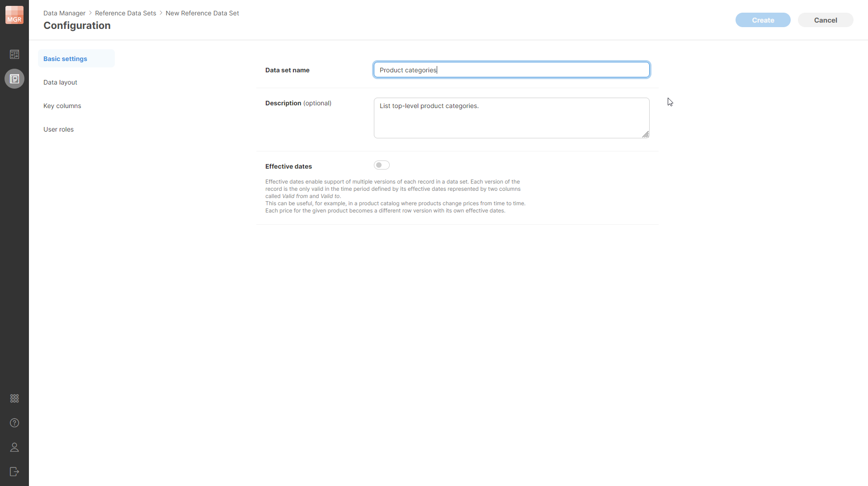The image size is (868, 486).
Task: Enable the Effective dates toggle
Action: point(382,165)
